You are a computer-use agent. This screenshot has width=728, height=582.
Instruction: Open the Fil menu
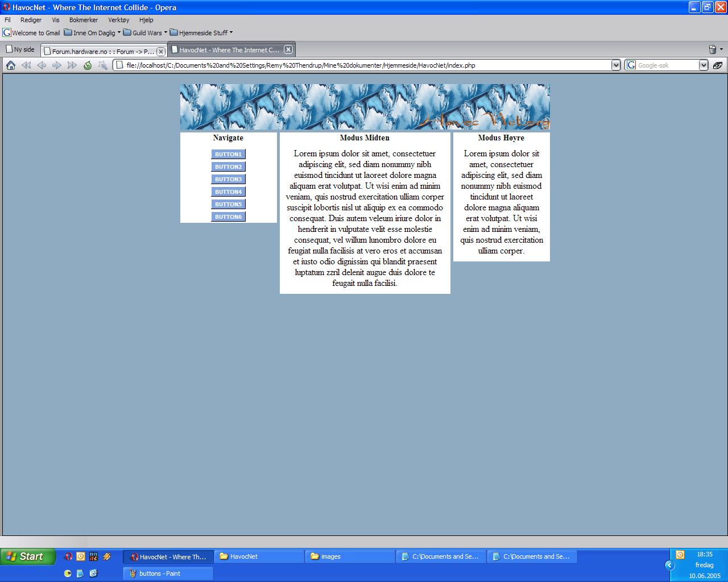(x=8, y=20)
